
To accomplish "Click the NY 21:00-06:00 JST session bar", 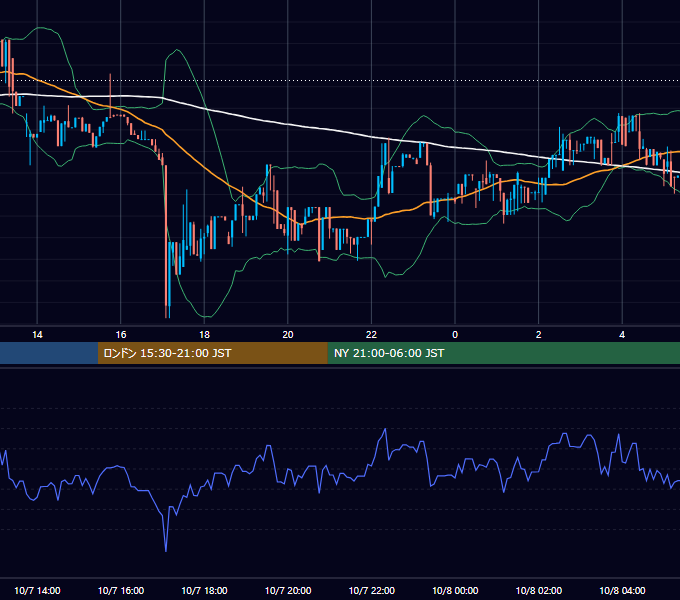I will tap(503, 353).
